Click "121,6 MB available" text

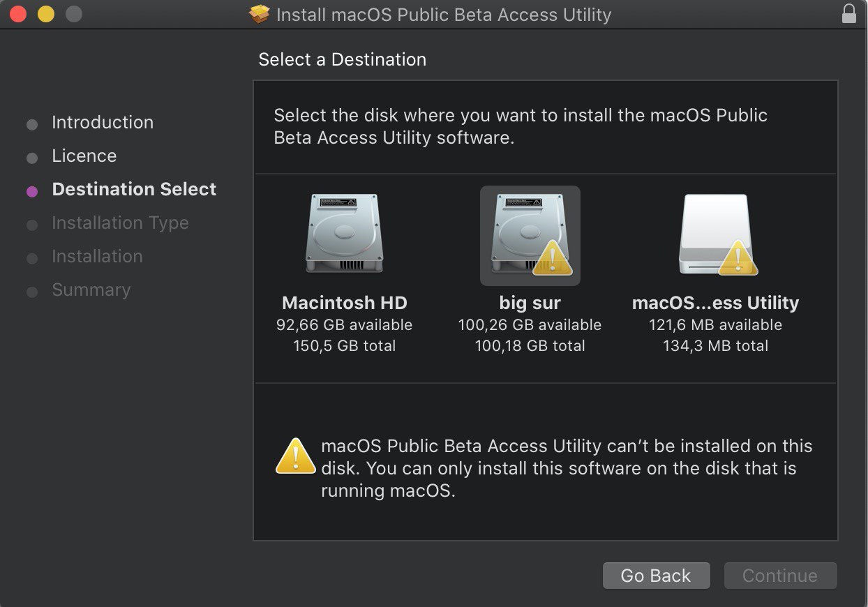click(715, 325)
